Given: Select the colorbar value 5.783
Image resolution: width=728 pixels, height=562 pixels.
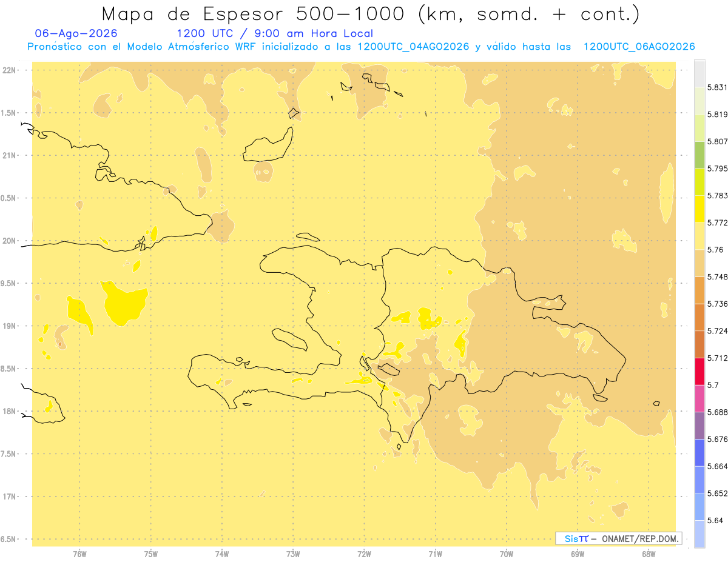Looking at the screenshot, I should pyautogui.click(x=717, y=195).
